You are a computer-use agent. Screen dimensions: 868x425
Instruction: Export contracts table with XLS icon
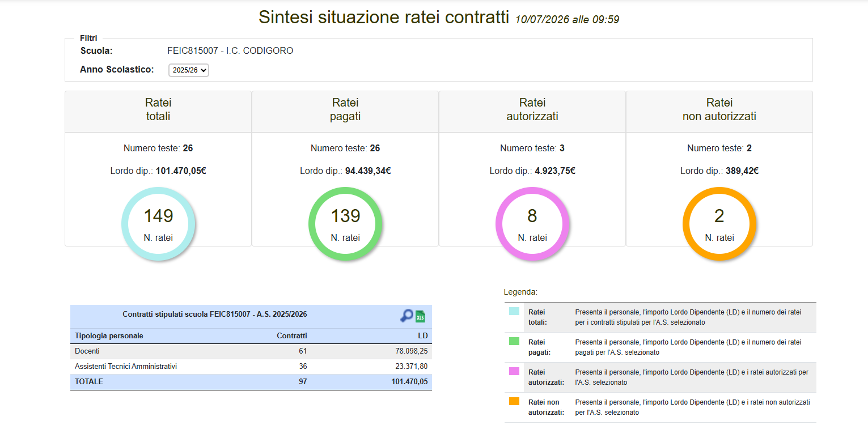tap(420, 316)
